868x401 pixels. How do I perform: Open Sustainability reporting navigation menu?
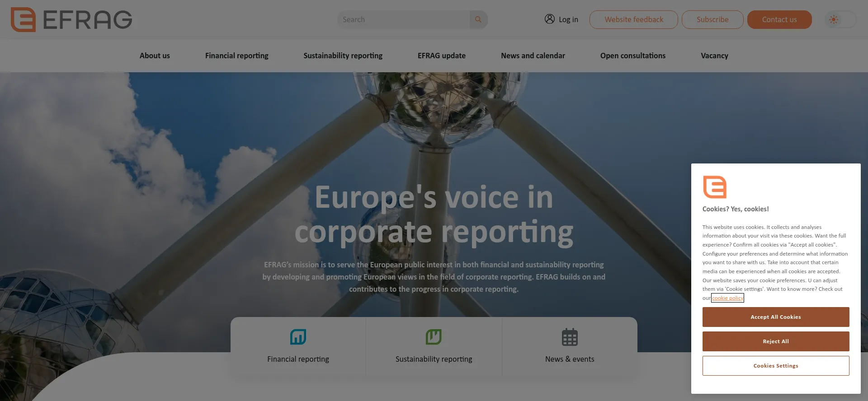pyautogui.click(x=343, y=56)
